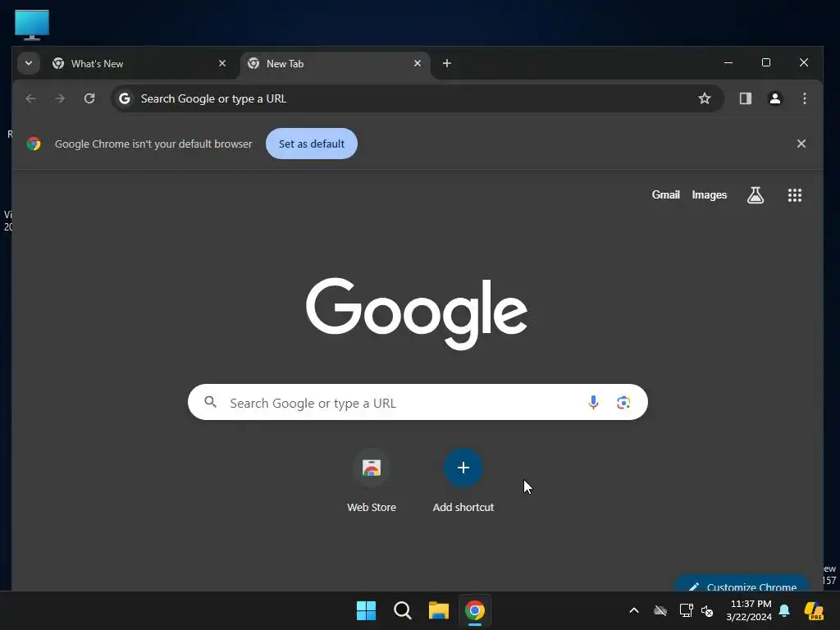Open the profile avatar menu

click(x=774, y=98)
